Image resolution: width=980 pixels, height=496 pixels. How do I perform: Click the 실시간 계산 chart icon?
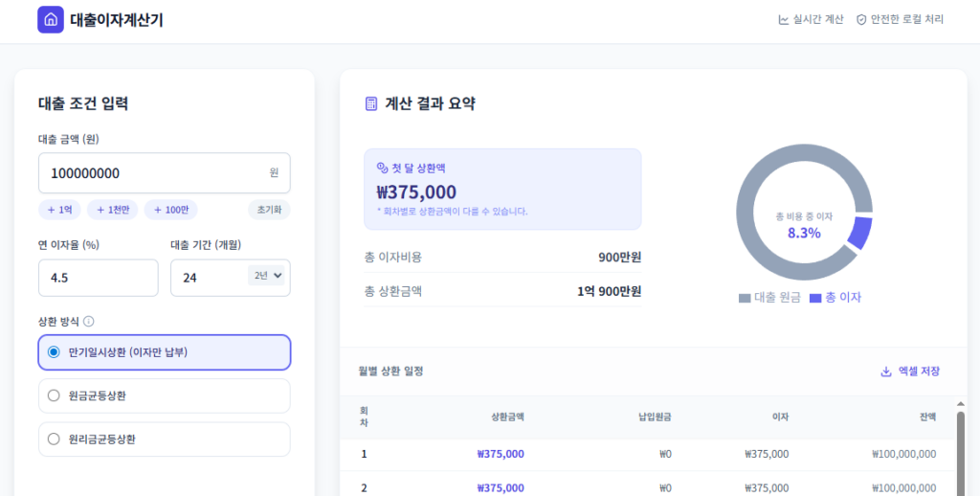click(784, 19)
